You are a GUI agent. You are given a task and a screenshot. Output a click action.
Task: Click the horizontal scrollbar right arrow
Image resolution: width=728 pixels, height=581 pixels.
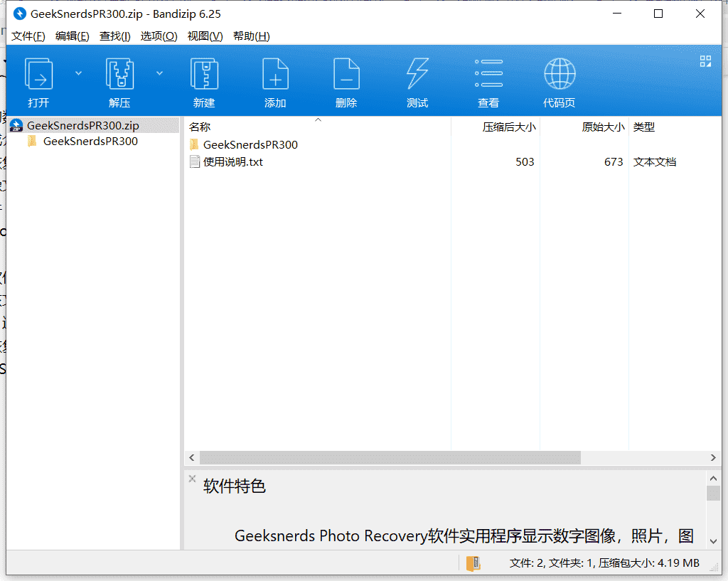coord(713,457)
